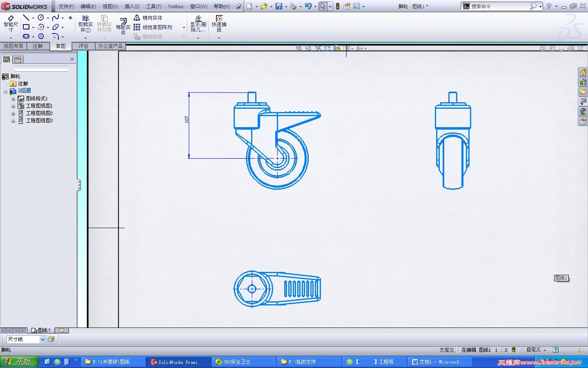
Task: Click the Options icon in the top toolbar
Action: 356,6
